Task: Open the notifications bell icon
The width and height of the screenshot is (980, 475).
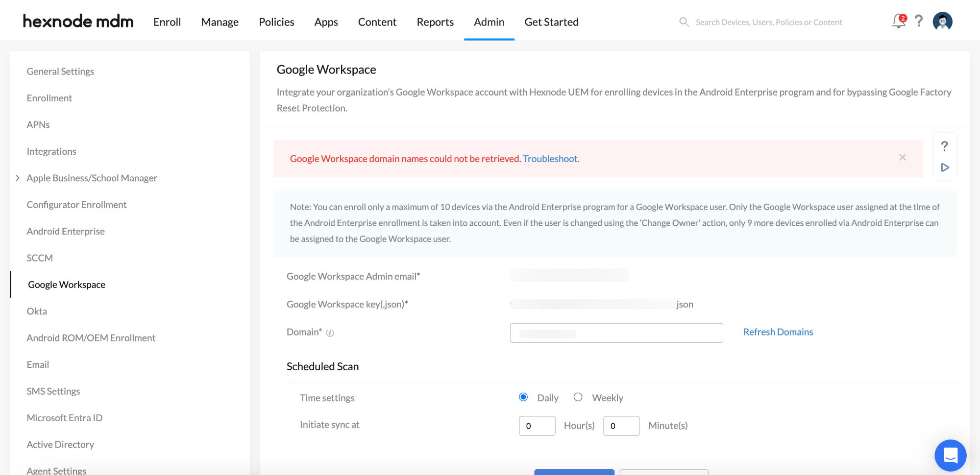Action: point(899,21)
